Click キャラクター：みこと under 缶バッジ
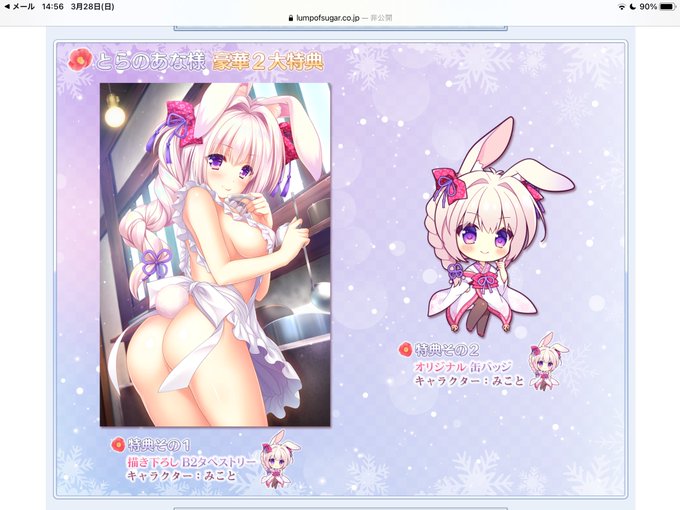680x510 pixels. pyautogui.click(x=470, y=381)
